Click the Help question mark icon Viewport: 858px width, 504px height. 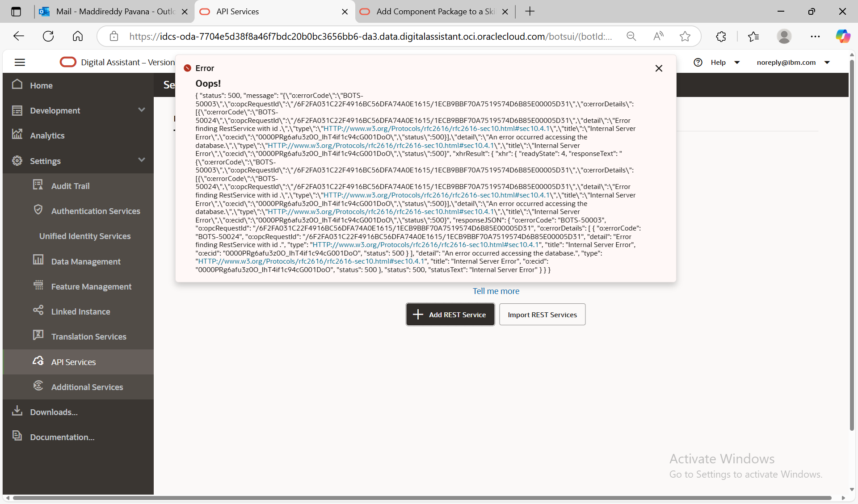[698, 63]
